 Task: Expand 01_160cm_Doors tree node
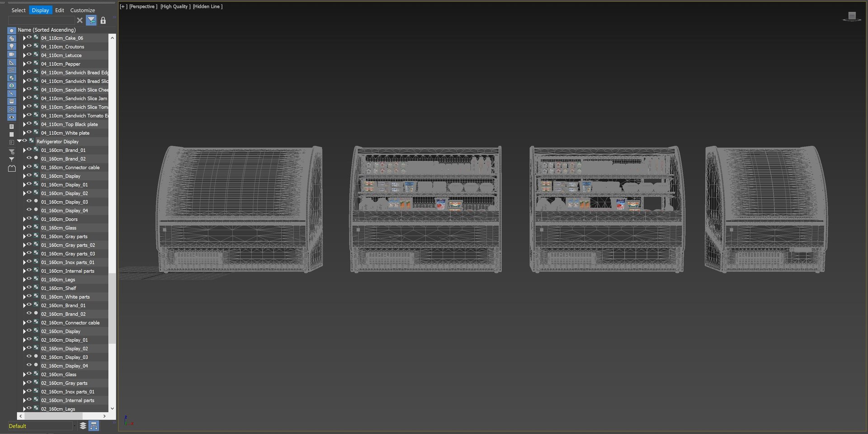coord(24,219)
